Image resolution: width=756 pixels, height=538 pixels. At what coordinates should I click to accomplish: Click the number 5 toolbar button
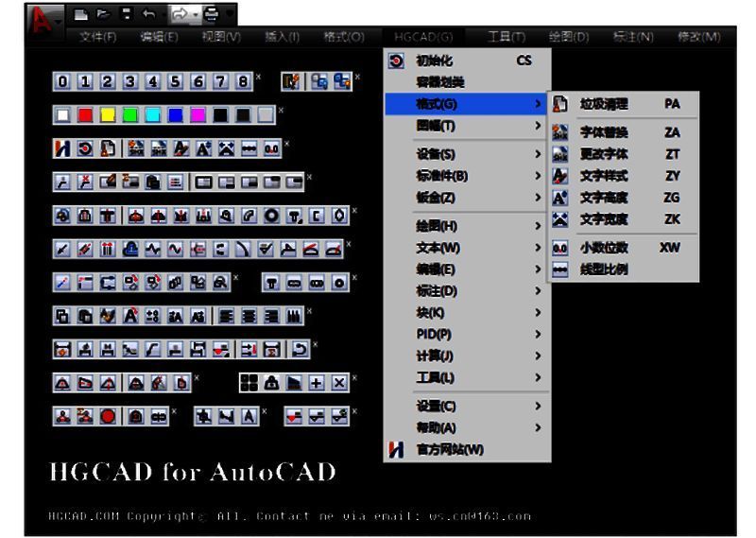176,81
